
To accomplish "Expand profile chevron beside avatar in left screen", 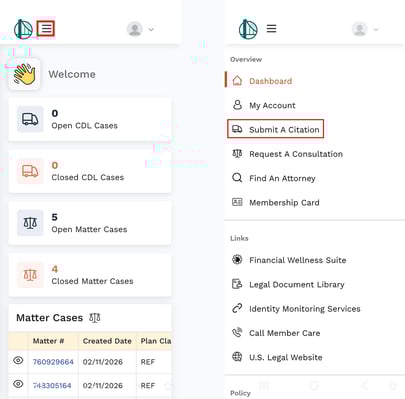I will pos(151,30).
